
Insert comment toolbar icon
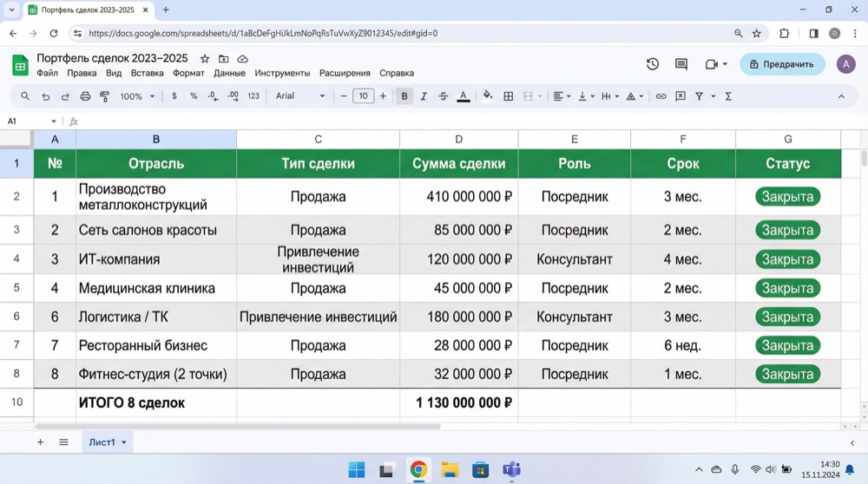pyautogui.click(x=681, y=96)
